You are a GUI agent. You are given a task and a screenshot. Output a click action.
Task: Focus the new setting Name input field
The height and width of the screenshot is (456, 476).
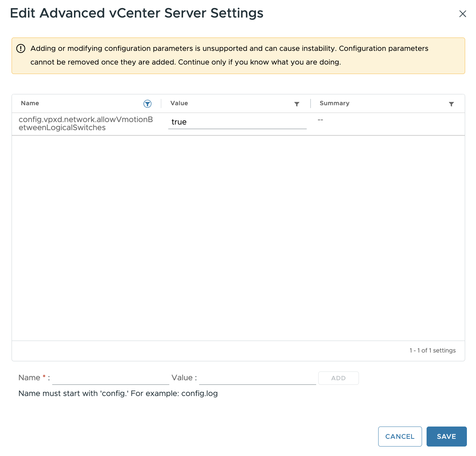point(110,378)
